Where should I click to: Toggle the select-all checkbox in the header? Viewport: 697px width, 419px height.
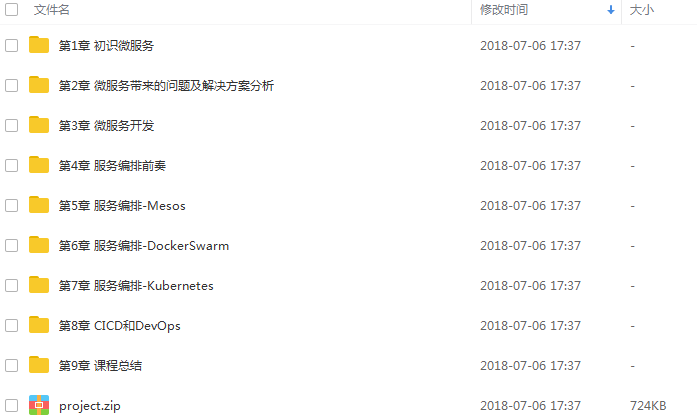coord(12,9)
